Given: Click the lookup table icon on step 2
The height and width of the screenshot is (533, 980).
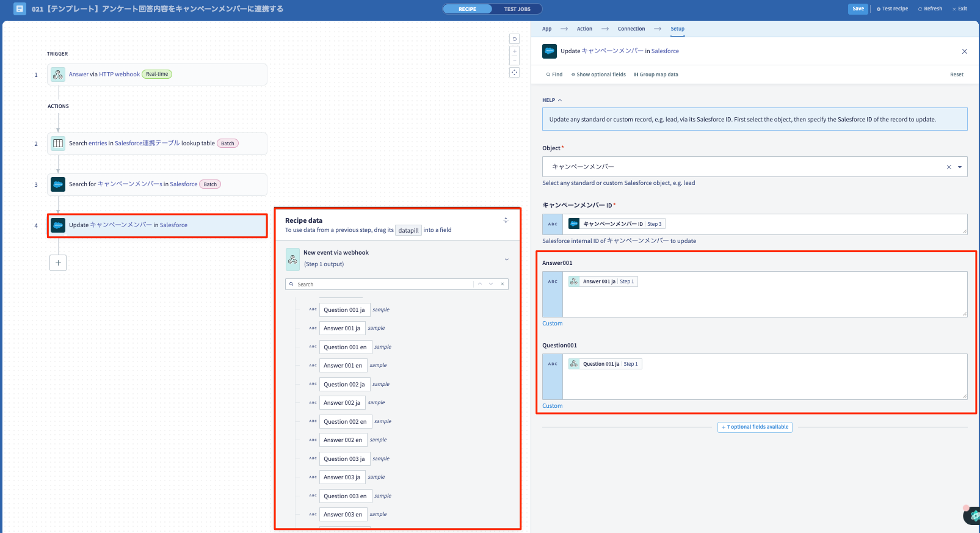Looking at the screenshot, I should click(58, 143).
